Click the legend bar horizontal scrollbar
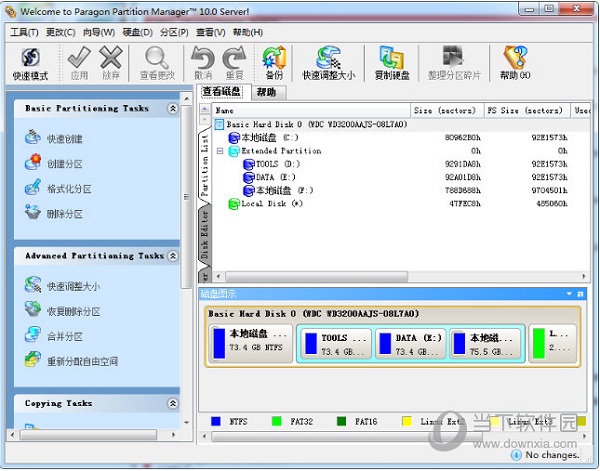This screenshot has width=600, height=471. (346, 436)
